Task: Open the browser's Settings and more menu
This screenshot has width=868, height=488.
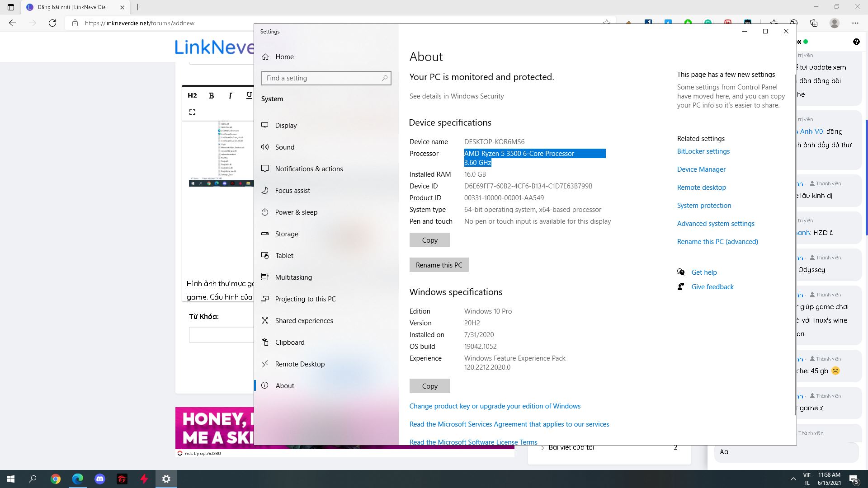Action: pyautogui.click(x=855, y=23)
